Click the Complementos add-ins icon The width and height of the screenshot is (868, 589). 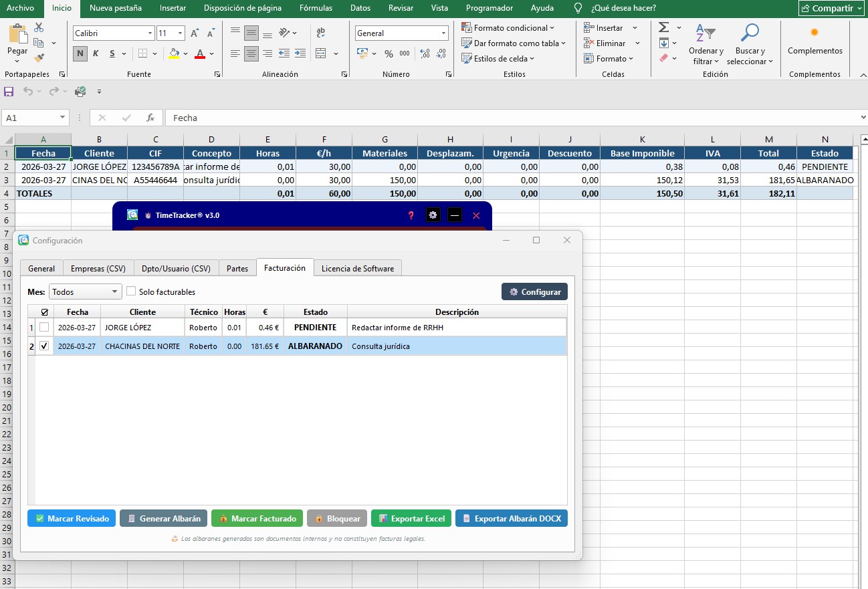coord(814,41)
